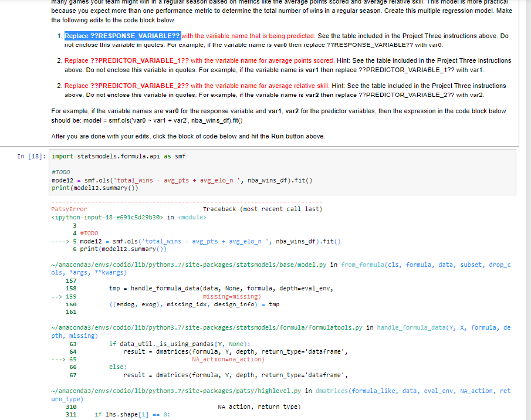Click the bold "Run" word in the instructions
This screenshot has height=420, width=531.
click(x=278, y=137)
